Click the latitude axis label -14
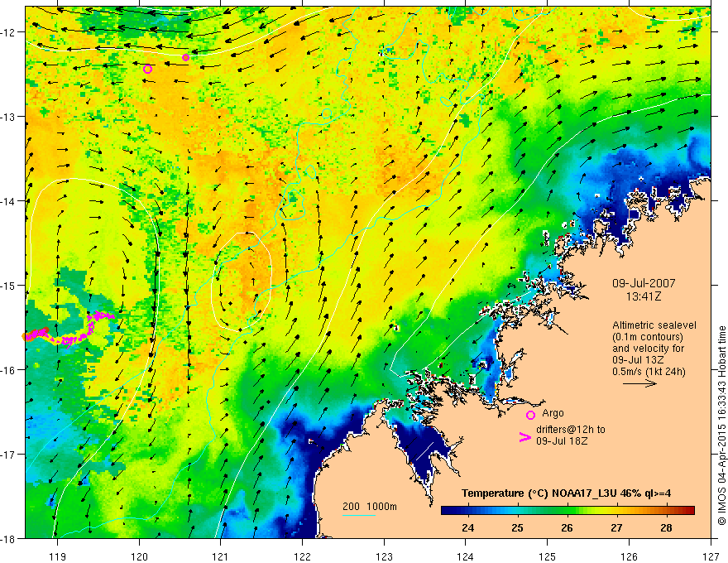The image size is (728, 563). [8, 201]
